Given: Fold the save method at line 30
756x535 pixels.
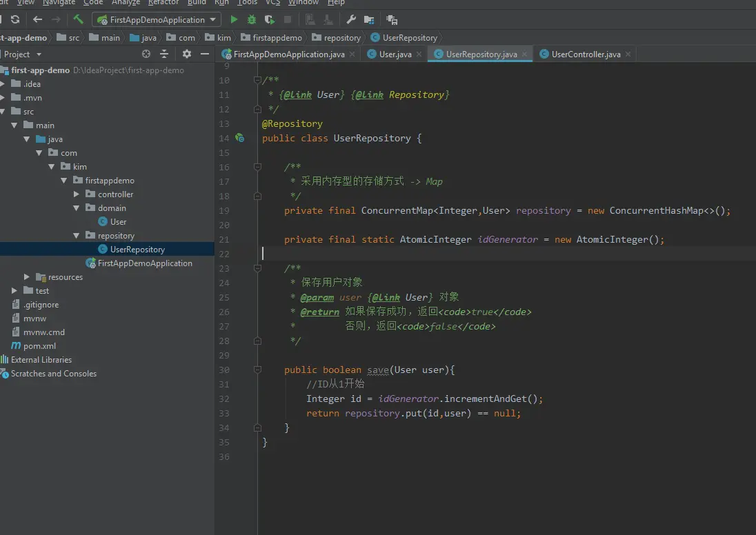Looking at the screenshot, I should (257, 370).
